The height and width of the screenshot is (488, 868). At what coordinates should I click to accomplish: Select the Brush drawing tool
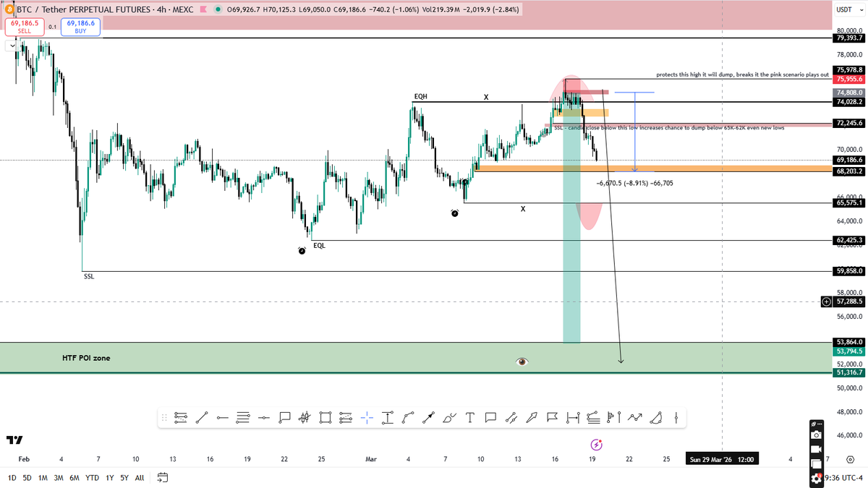450,417
